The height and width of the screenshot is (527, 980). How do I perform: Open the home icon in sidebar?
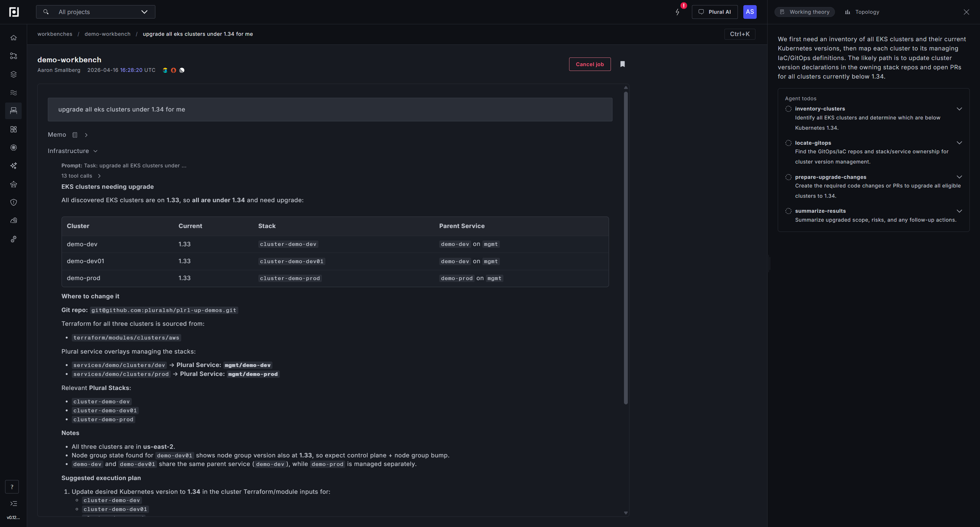14,38
